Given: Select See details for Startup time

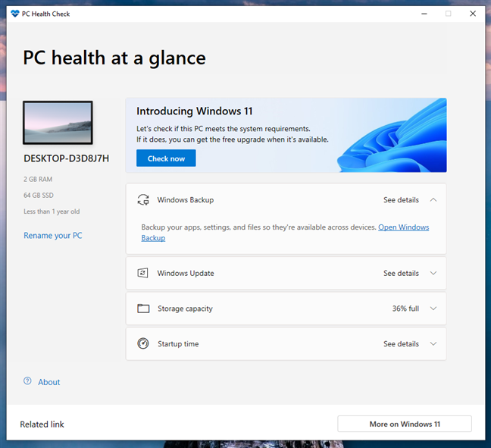Looking at the screenshot, I should [401, 343].
